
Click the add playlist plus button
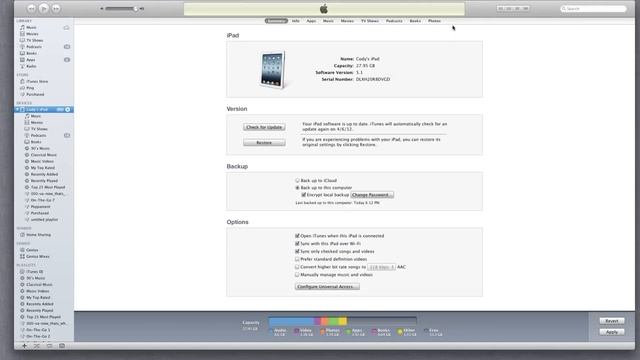tap(24, 346)
